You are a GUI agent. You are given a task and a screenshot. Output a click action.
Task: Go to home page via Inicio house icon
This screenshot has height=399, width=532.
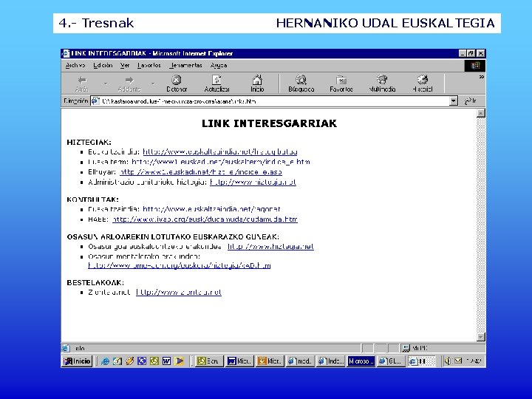tap(257, 83)
